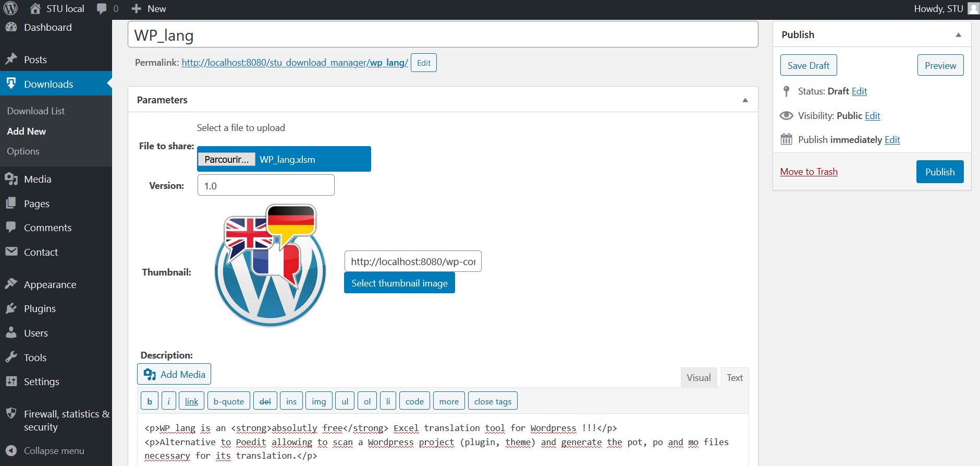Open Options submenu item
Viewport: 980px width, 466px height.
coord(23,151)
